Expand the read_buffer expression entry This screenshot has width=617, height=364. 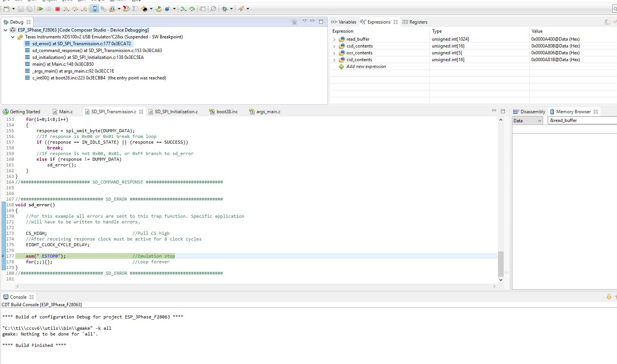(334, 39)
